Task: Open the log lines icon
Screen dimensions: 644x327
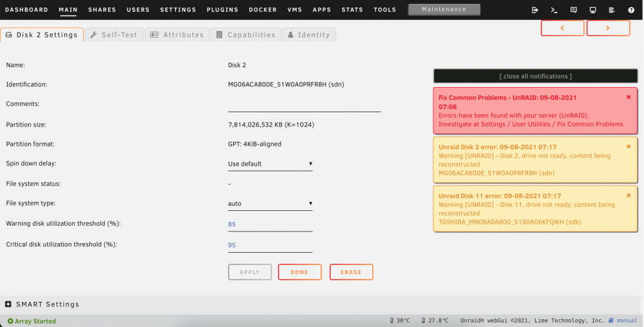Action: coord(612,10)
